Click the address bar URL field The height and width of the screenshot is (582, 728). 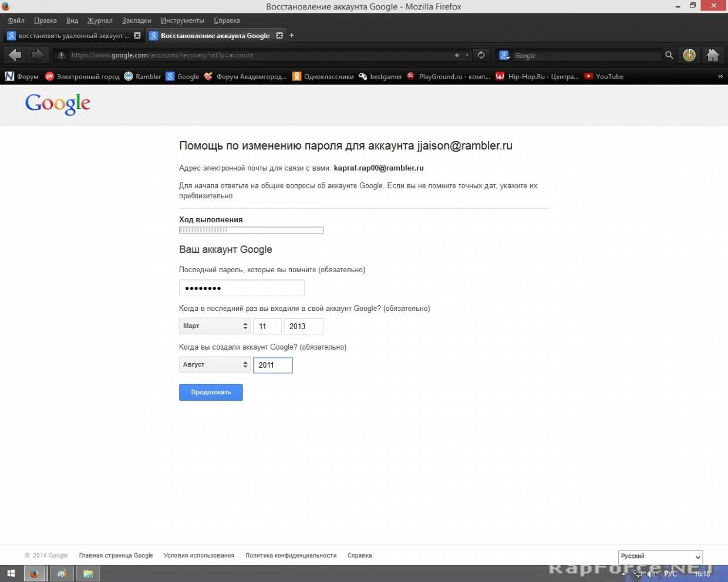(x=258, y=55)
